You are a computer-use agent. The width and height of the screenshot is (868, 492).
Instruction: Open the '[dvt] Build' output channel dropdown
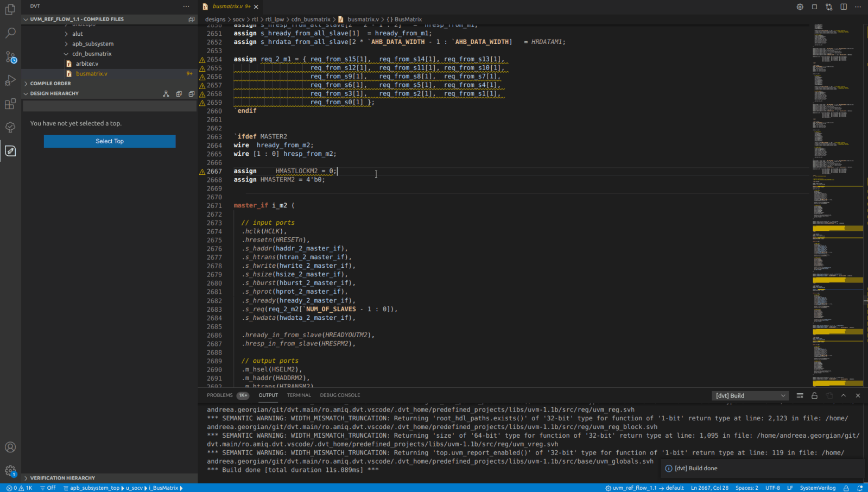(750, 396)
